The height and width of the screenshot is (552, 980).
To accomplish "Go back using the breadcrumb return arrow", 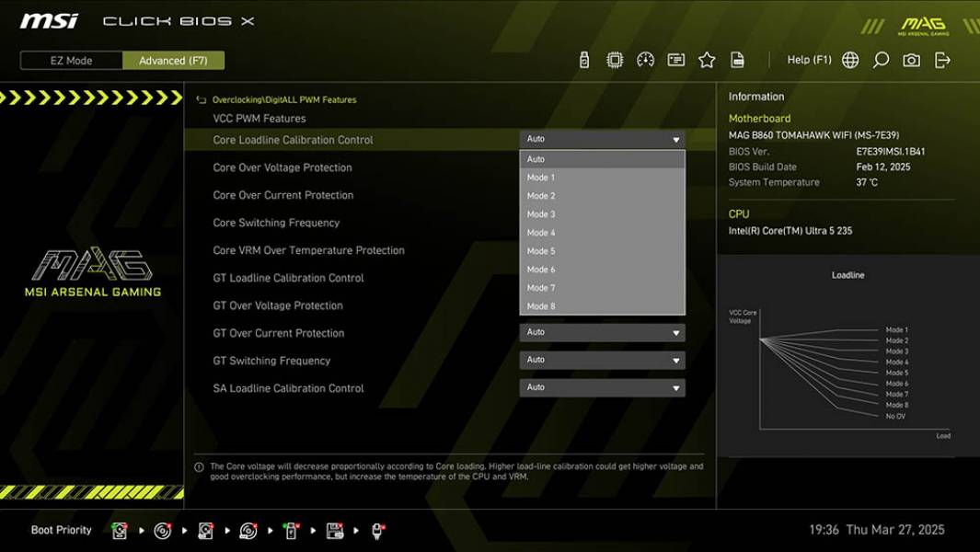I will pyautogui.click(x=201, y=99).
